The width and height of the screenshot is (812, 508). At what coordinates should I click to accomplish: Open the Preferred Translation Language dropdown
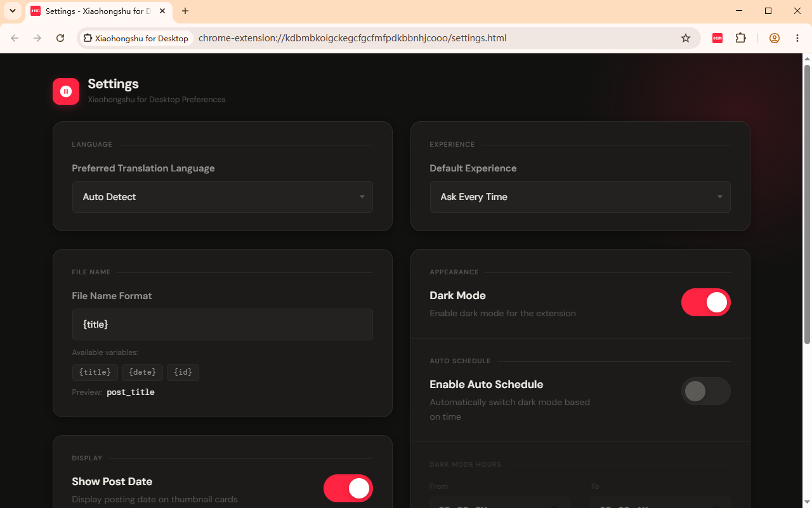(x=223, y=197)
